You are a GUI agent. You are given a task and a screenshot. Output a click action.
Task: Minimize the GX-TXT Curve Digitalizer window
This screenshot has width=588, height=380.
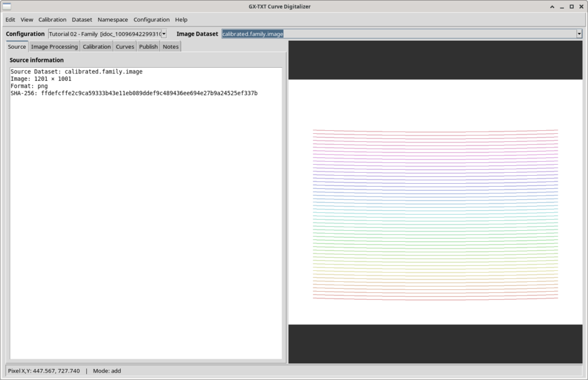(x=562, y=6)
